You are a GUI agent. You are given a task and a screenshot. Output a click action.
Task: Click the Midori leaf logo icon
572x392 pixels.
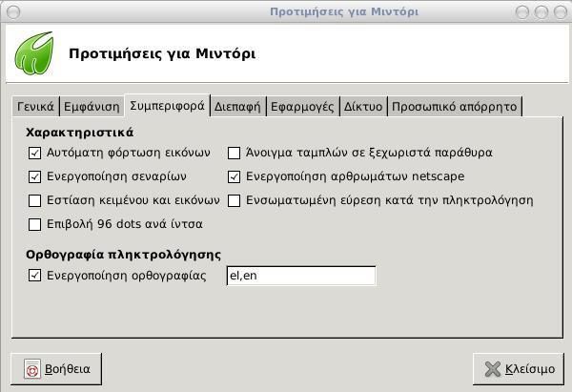[x=33, y=53]
